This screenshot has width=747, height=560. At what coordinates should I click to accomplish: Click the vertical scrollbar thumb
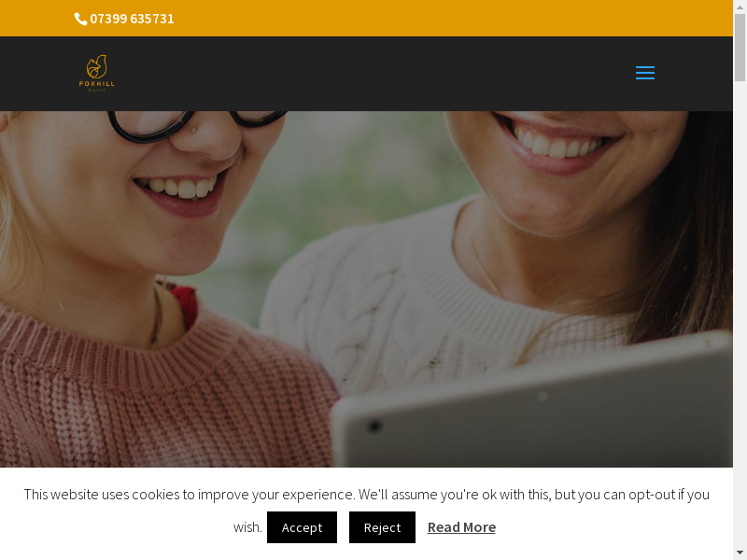(x=740, y=48)
